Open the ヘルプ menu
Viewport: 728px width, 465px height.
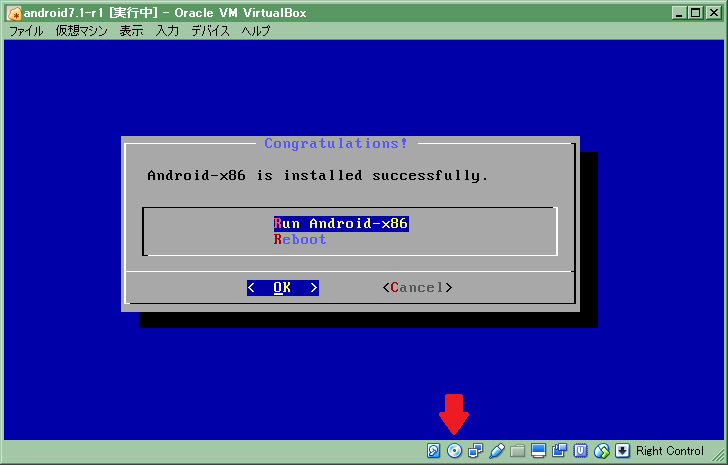pos(255,31)
